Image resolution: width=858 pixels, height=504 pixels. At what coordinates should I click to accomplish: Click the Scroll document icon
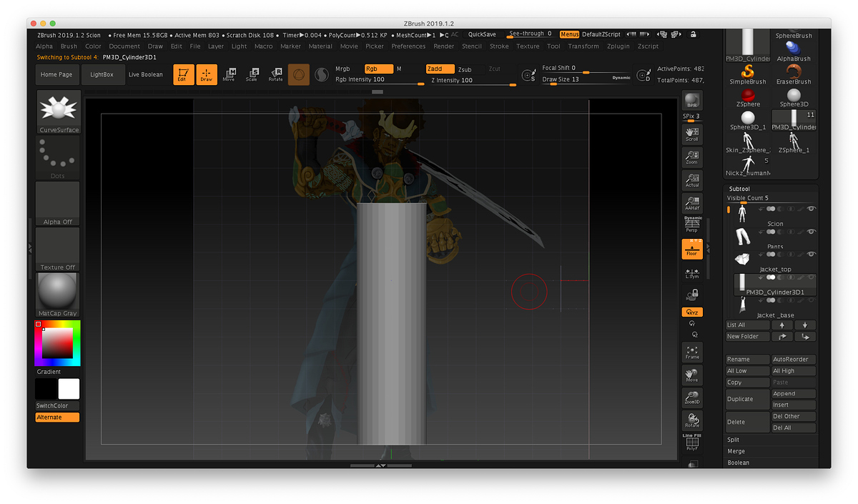pos(691,134)
